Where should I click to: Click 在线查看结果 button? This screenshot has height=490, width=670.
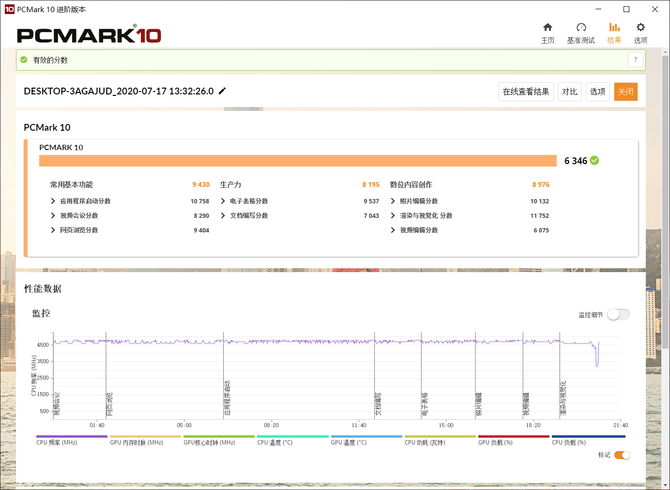[526, 91]
